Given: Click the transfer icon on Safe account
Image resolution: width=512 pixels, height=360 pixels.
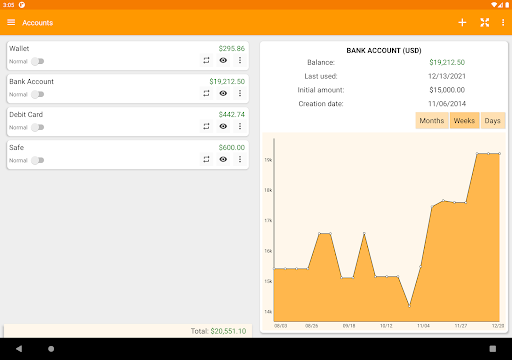Looking at the screenshot, I should [206, 159].
